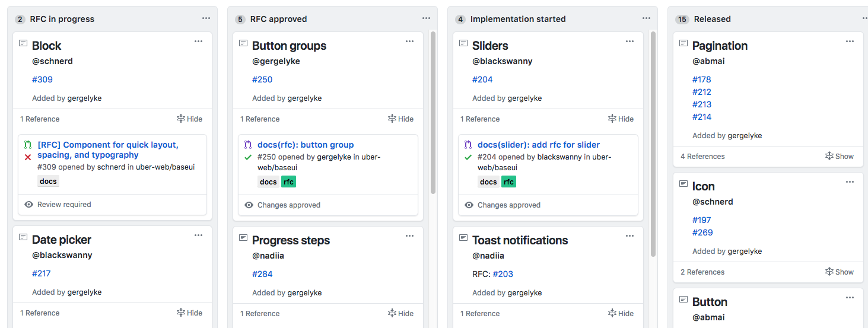
Task: Click the red failed-check X icon
Action: pos(28,157)
